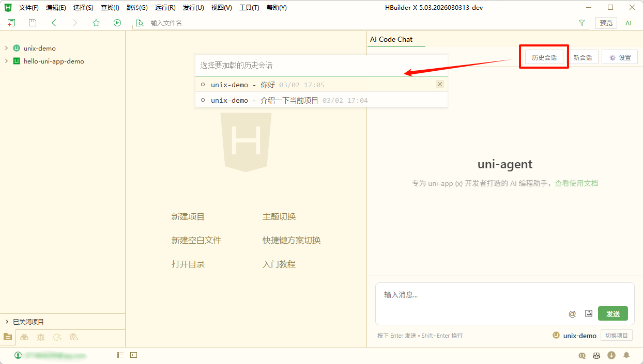This screenshot has width=643, height=364.
Task: Click the green 发送 send button
Action: click(x=613, y=313)
